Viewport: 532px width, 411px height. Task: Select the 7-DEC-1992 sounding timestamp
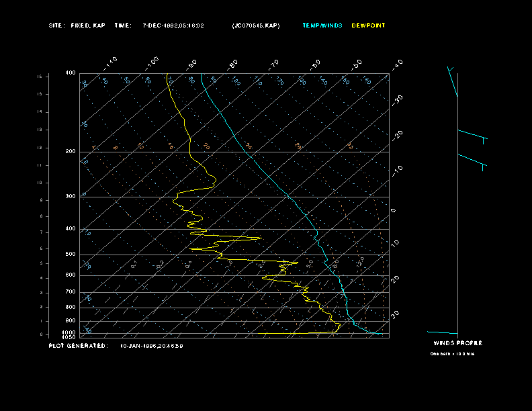tap(173, 26)
